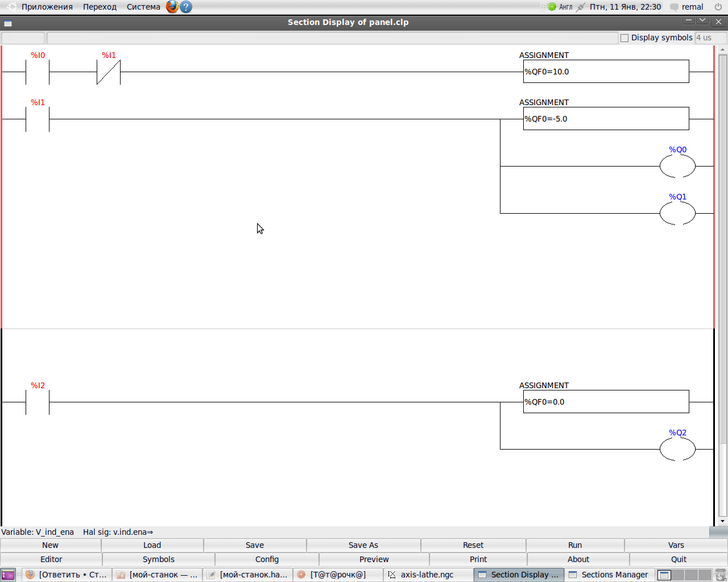Screen dimensions: 728x582
Task: Open the Система menu
Action: pyautogui.click(x=143, y=7)
